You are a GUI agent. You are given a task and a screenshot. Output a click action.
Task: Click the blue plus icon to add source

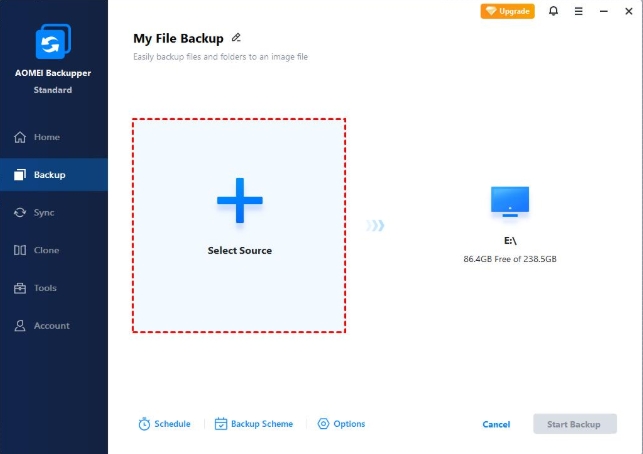(x=240, y=201)
